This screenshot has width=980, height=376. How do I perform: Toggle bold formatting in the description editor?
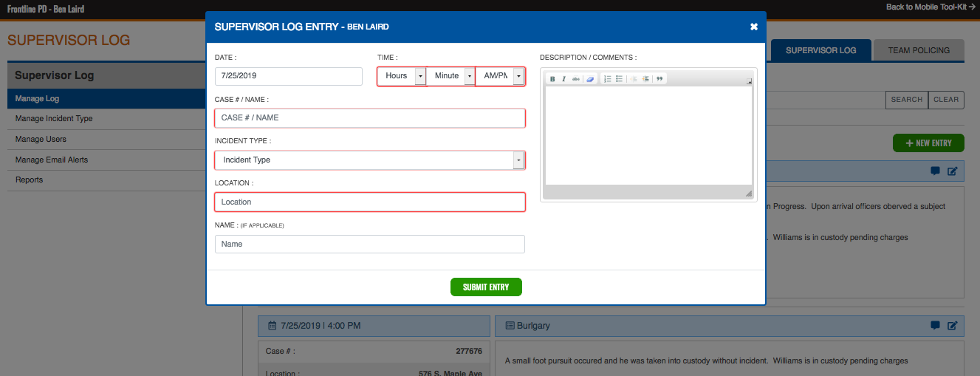click(x=552, y=78)
